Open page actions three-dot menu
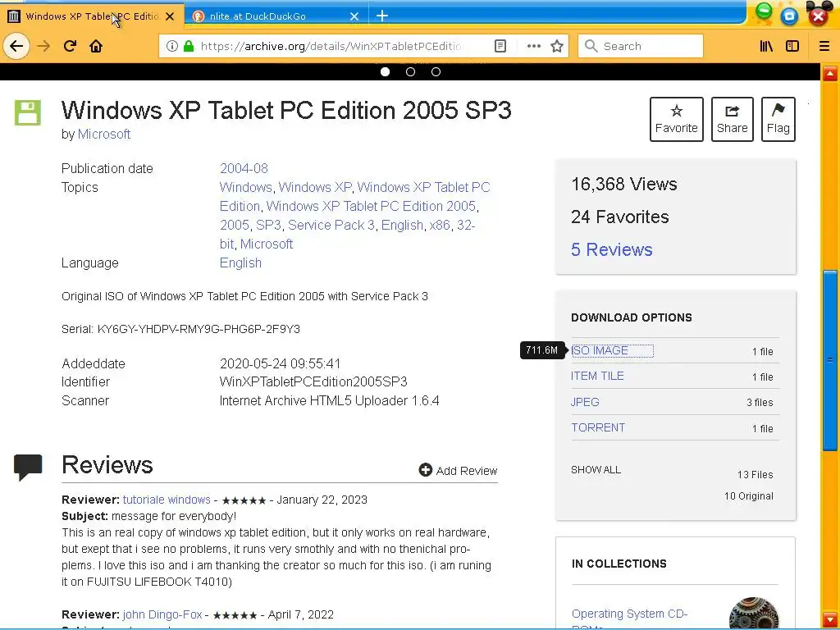The height and width of the screenshot is (630, 840). point(533,46)
